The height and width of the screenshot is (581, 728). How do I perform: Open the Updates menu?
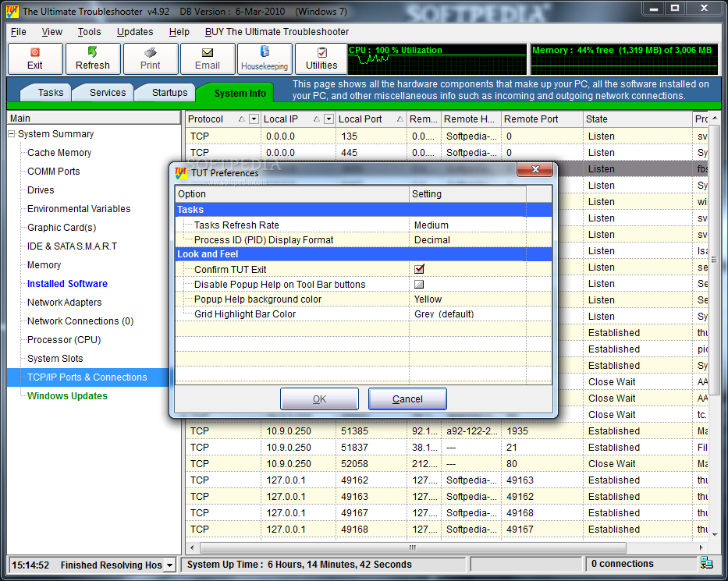pos(135,31)
